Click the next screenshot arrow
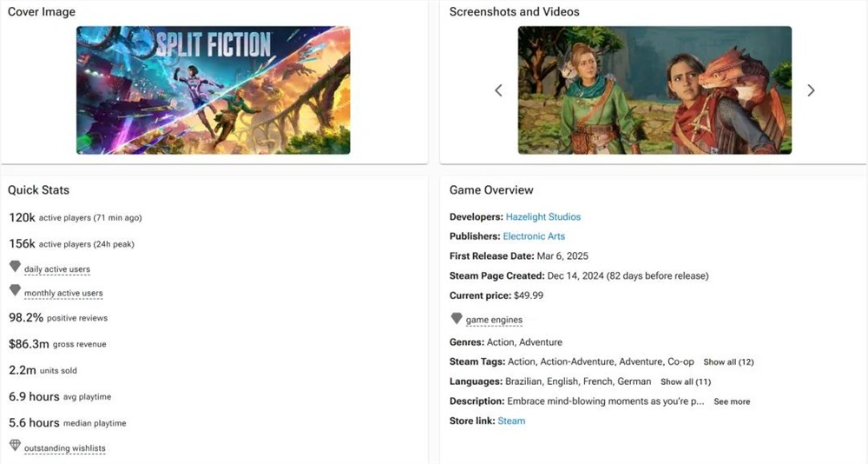 point(811,90)
